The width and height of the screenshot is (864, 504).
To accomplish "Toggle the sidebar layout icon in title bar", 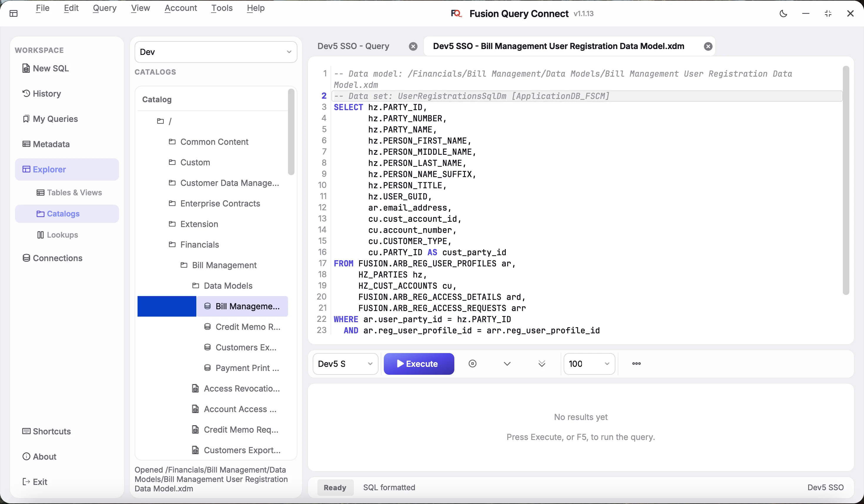I will tap(14, 14).
